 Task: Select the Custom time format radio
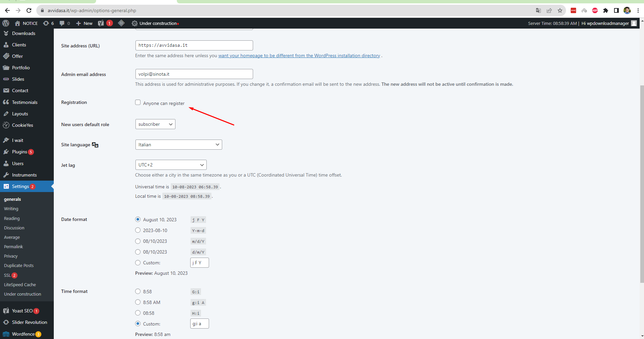pos(138,324)
